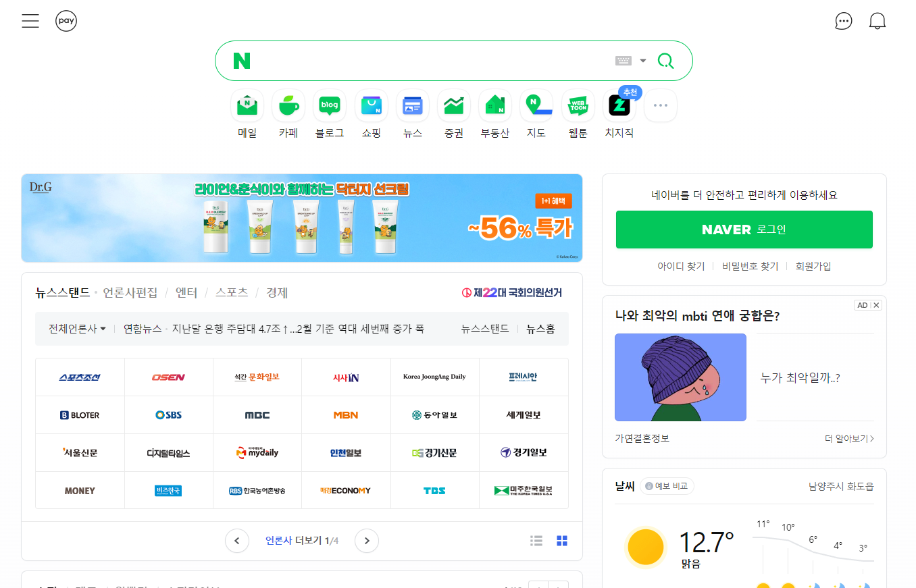916x588 pixels.
Task: Open 동아일보 press logo
Action: click(x=434, y=415)
